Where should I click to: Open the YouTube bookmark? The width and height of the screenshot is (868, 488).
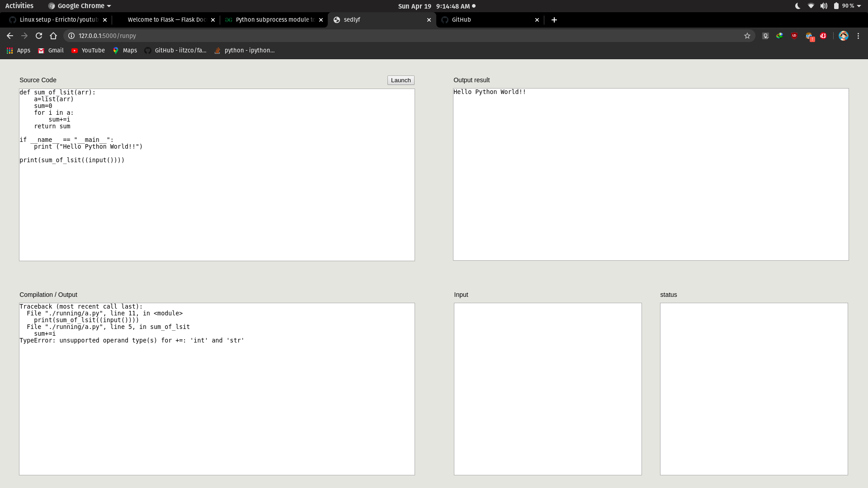point(88,51)
